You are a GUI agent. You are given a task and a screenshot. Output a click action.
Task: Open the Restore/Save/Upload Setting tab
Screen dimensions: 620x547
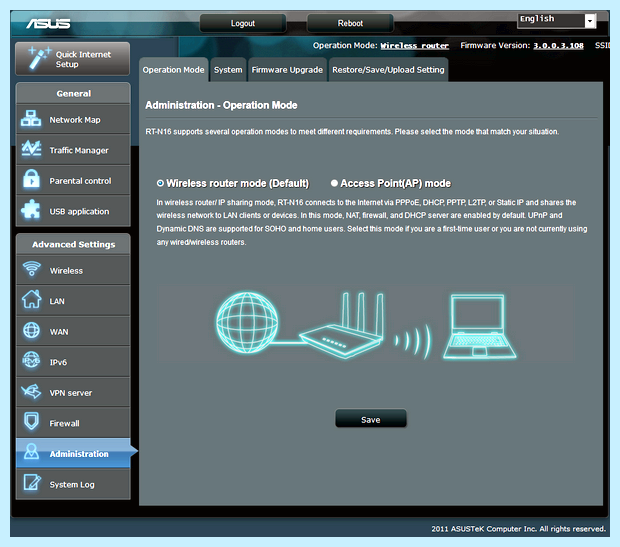tap(388, 70)
